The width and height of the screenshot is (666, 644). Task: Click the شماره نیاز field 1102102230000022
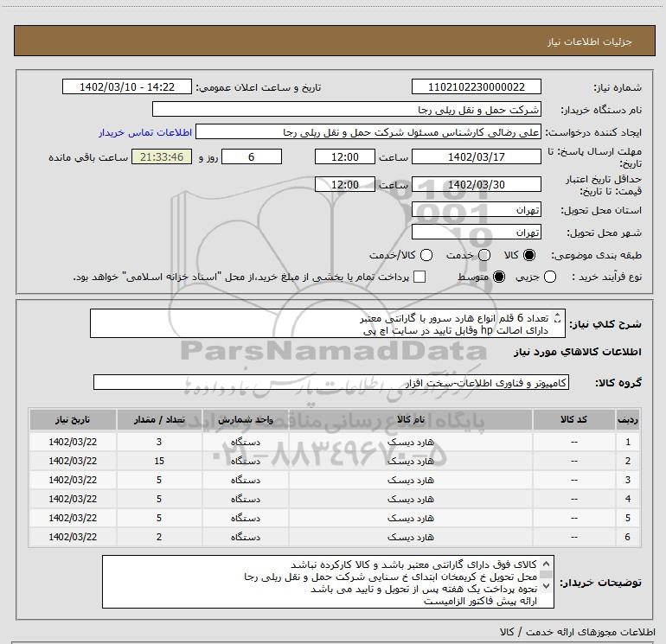point(476,87)
